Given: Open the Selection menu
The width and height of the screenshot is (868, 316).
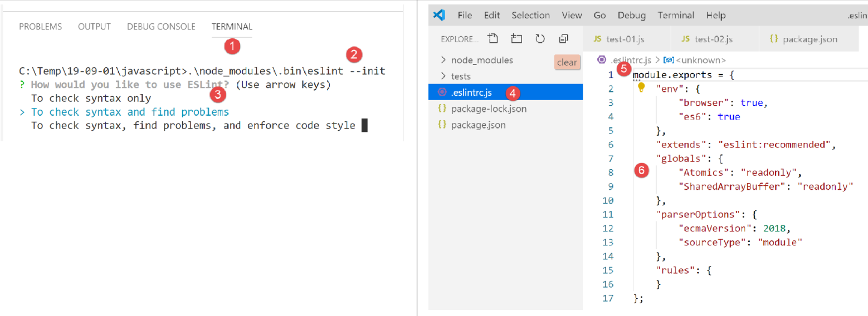Looking at the screenshot, I should (530, 16).
